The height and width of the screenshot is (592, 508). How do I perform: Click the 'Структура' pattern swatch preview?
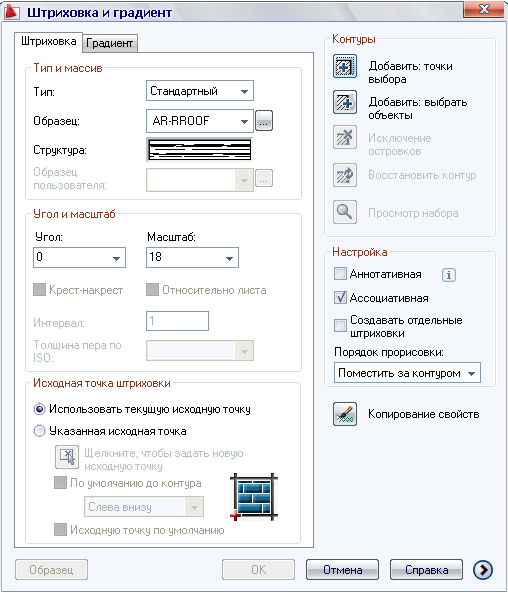[x=200, y=150]
